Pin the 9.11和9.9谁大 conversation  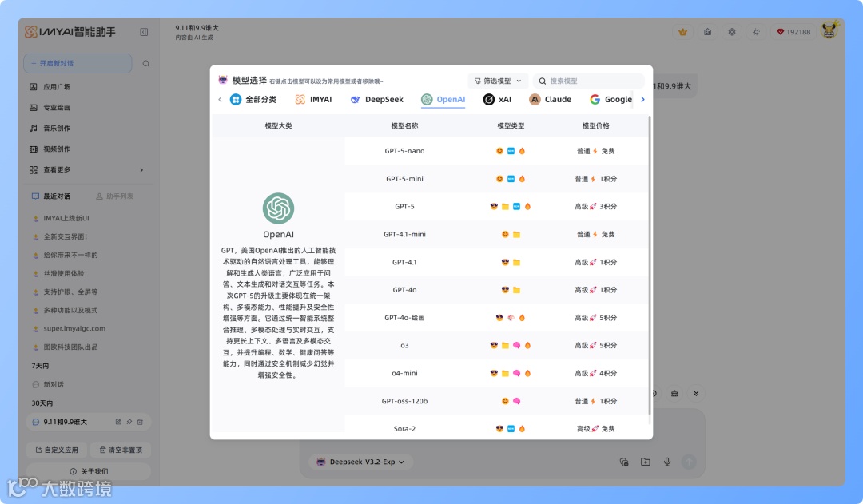point(129,422)
